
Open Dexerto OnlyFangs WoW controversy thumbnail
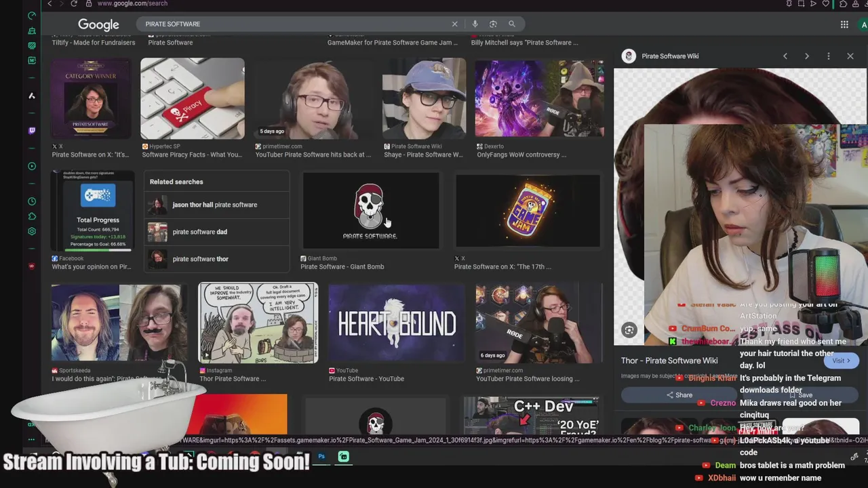pos(540,98)
